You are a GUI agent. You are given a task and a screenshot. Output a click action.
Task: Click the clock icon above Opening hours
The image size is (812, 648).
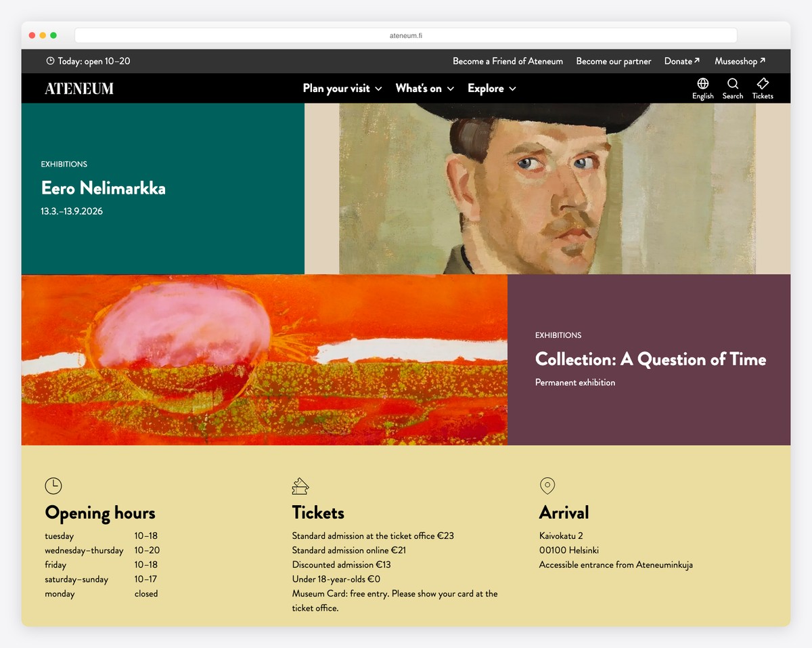tap(53, 485)
